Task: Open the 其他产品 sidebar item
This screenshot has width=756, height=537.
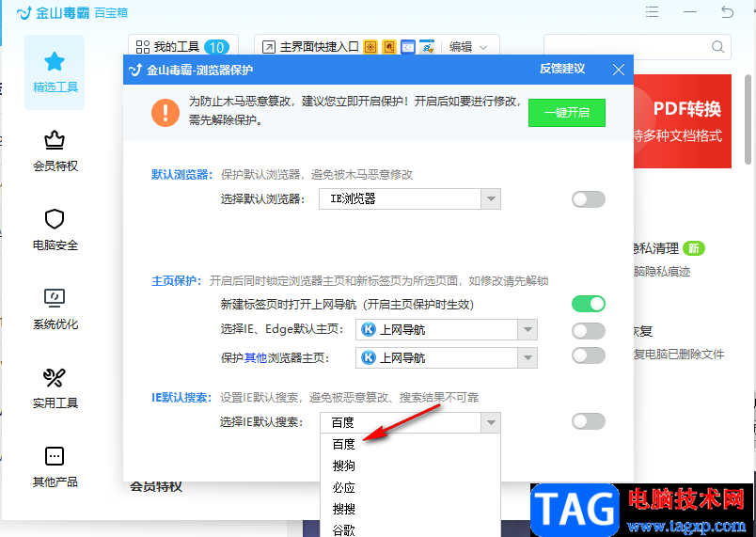Action: (x=55, y=466)
